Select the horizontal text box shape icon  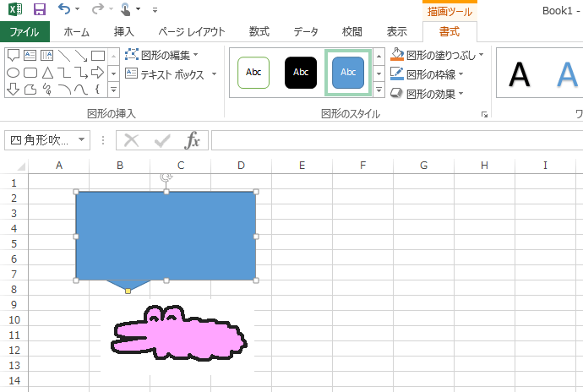[30, 56]
